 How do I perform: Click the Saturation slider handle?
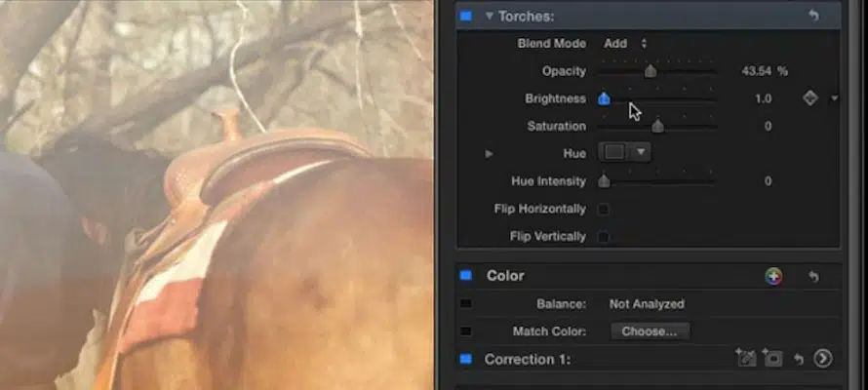click(x=657, y=126)
